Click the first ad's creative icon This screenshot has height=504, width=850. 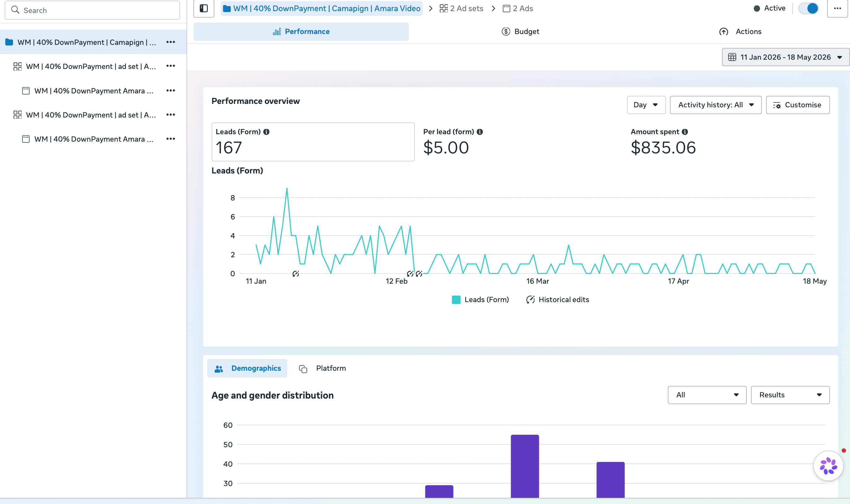pos(26,91)
